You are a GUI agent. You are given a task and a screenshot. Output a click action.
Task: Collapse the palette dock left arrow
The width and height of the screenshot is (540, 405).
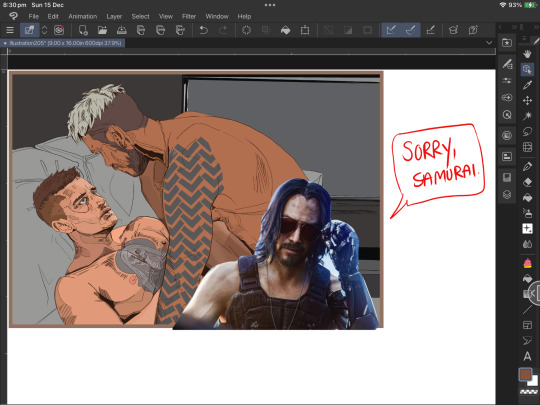[x=500, y=27]
